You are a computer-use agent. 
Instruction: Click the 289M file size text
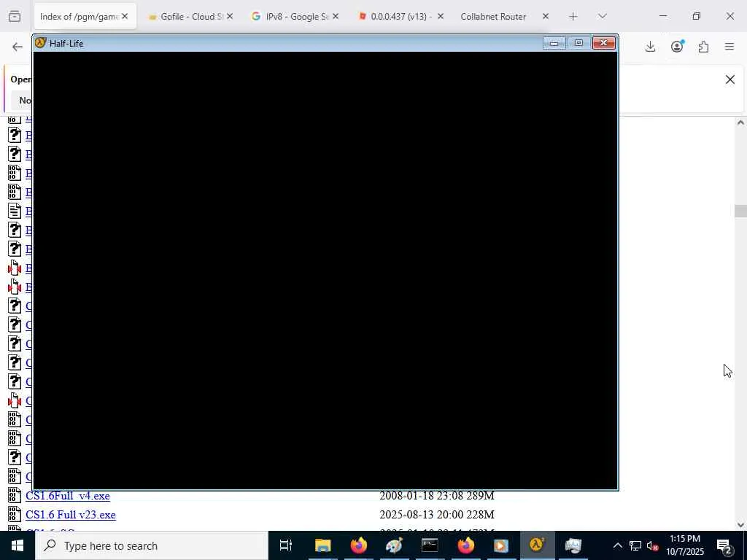pyautogui.click(x=480, y=496)
